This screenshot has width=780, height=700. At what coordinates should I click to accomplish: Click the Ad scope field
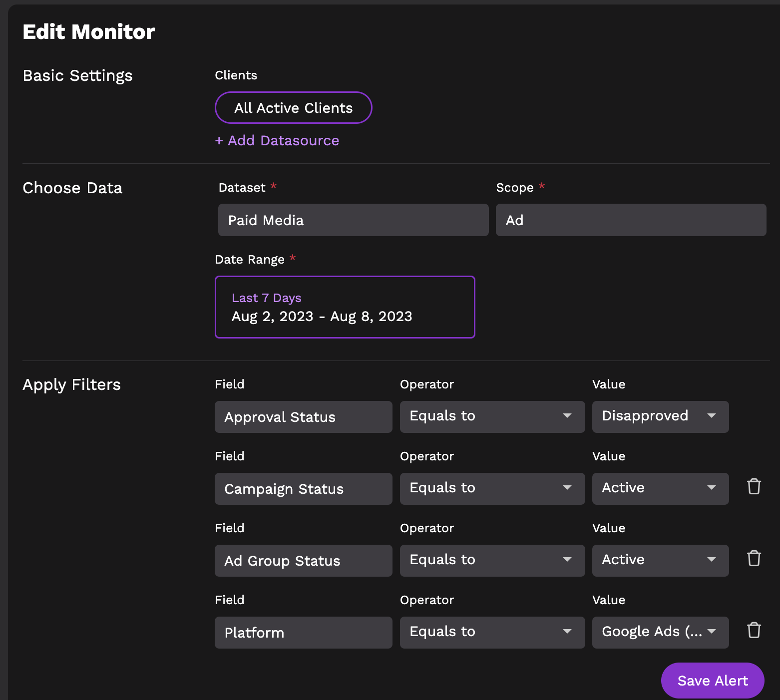631,220
